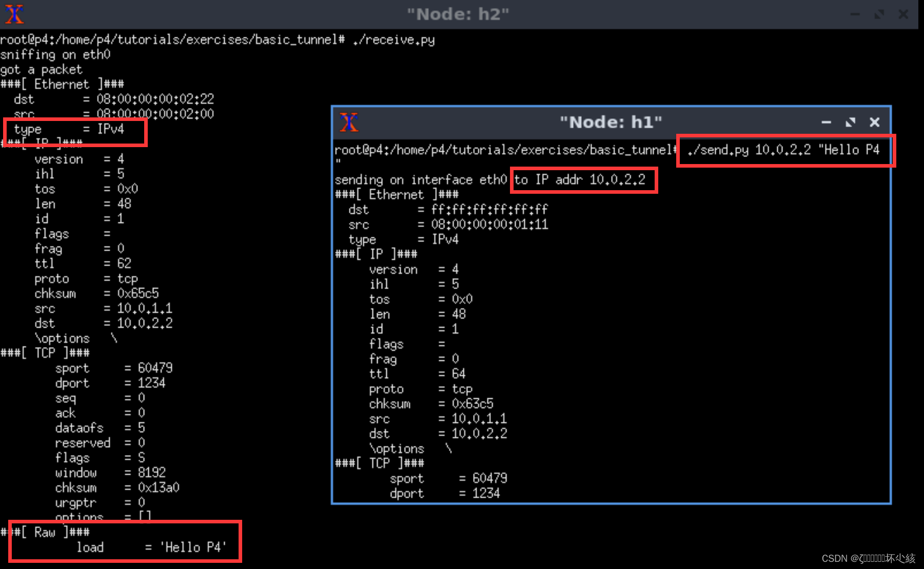Click TCP flags value S in h2
This screenshot has height=569, width=924.
pos(142,458)
